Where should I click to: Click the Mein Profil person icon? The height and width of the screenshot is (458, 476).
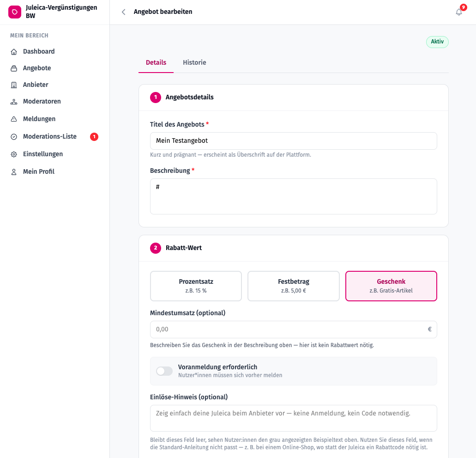pyautogui.click(x=14, y=172)
